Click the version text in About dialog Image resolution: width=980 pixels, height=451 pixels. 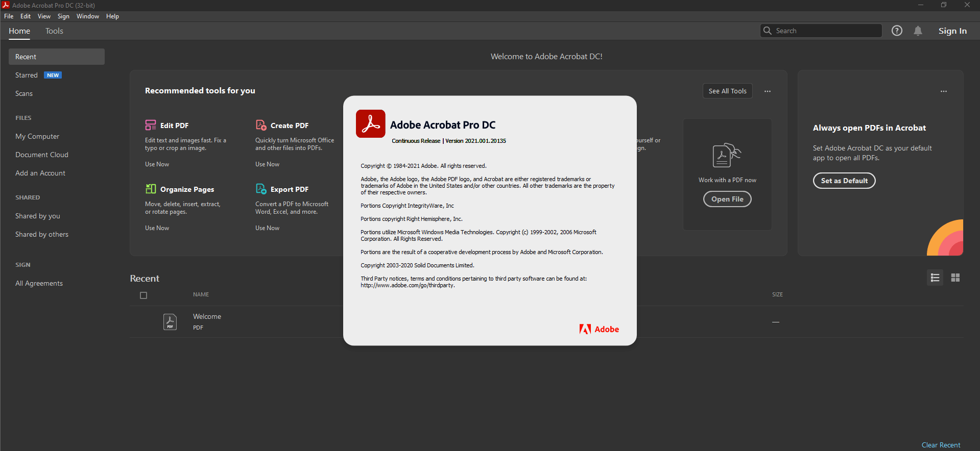coord(449,141)
